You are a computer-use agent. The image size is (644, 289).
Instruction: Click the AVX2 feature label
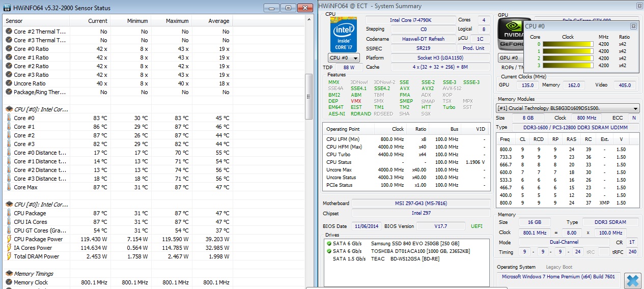428,89
